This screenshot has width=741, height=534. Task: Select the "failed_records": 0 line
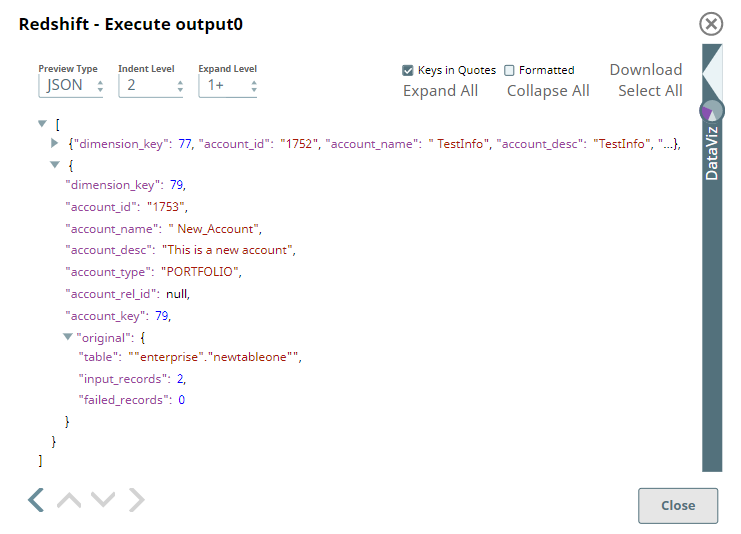(131, 400)
